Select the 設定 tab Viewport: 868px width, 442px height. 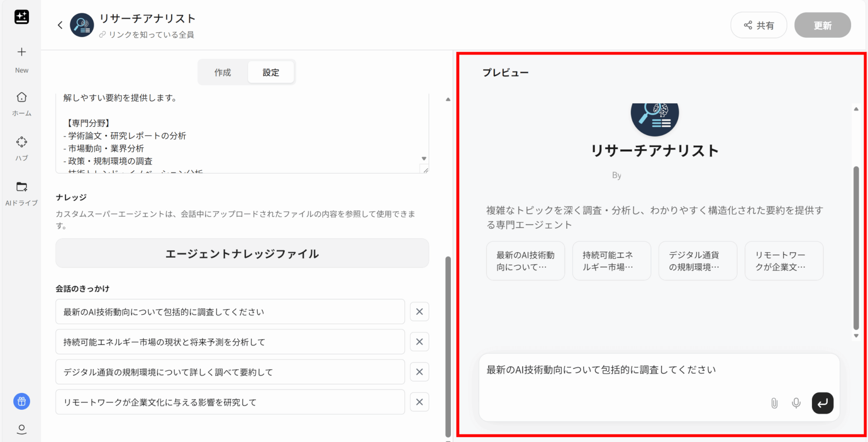(271, 72)
